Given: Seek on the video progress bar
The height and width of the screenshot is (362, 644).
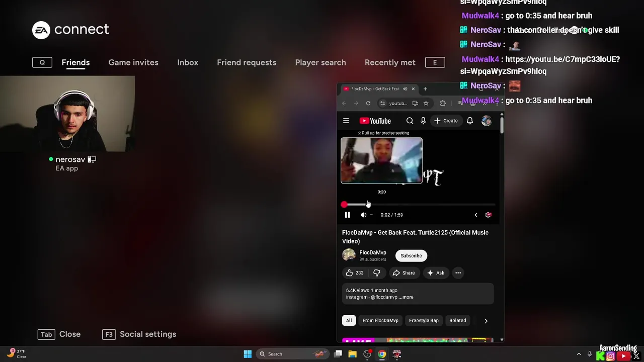Looking at the screenshot, I should [419, 205].
